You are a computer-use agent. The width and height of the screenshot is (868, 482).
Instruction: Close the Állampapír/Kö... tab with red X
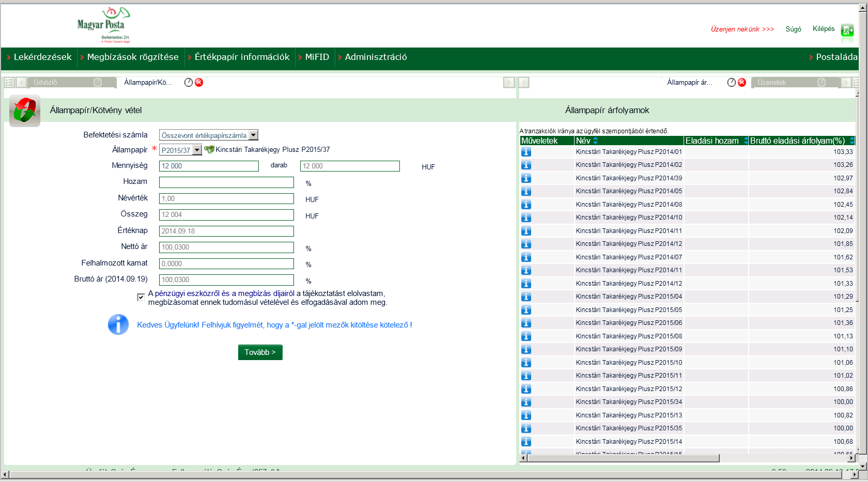click(x=199, y=82)
